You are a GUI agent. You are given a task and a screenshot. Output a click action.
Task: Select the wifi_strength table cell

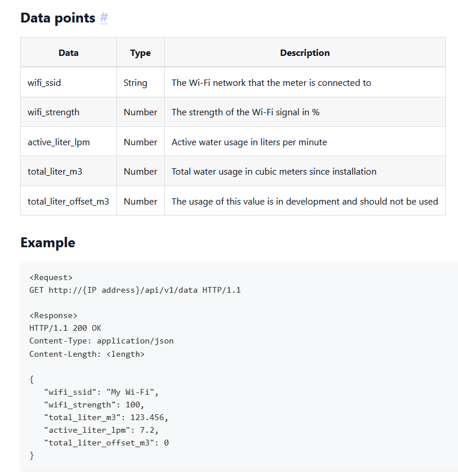click(x=54, y=112)
